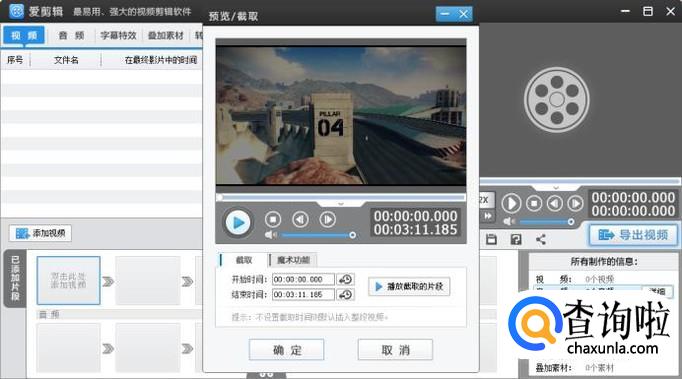Click the 已添加片段 side tab
This screenshot has width=682, height=379.
[x=15, y=278]
